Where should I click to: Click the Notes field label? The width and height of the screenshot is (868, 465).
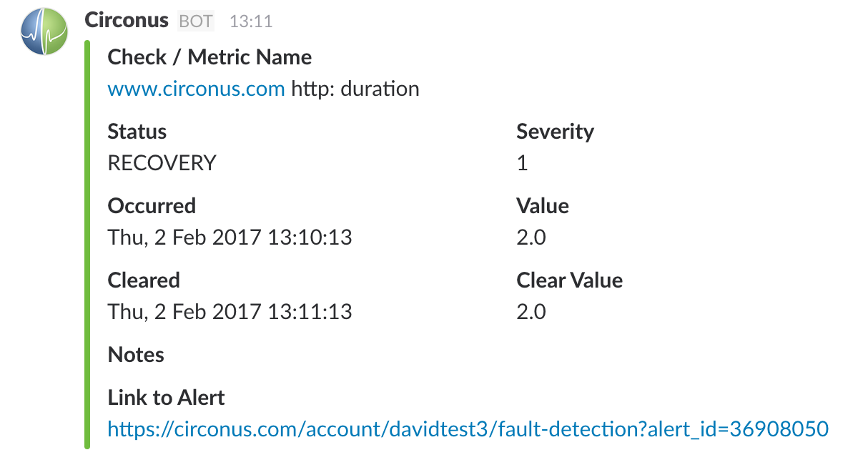pyautogui.click(x=136, y=355)
